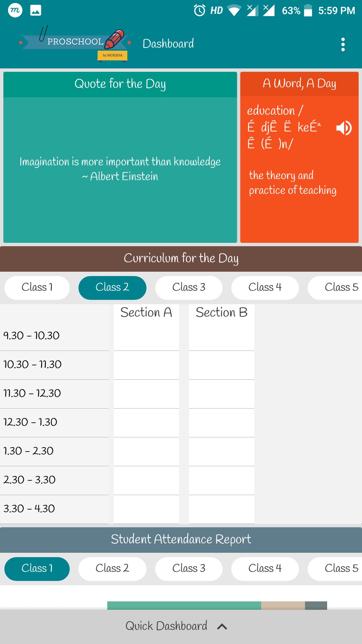The width and height of the screenshot is (362, 644).
Task: Tap Section A cell for 9.30 - 10.30
Action: coord(146,335)
